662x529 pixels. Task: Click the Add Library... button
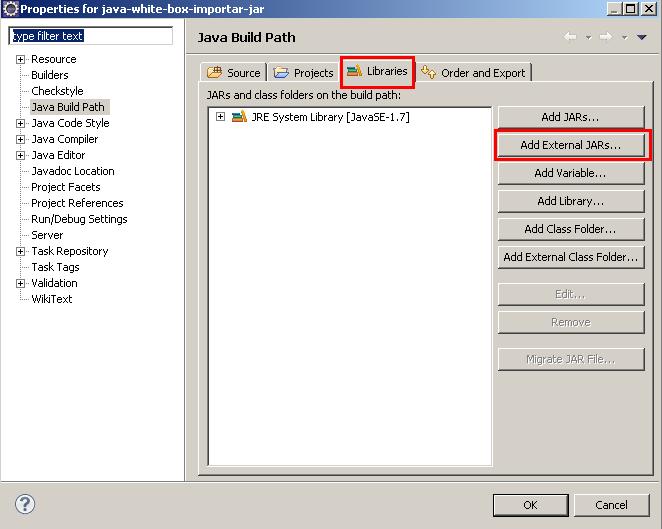(x=571, y=201)
